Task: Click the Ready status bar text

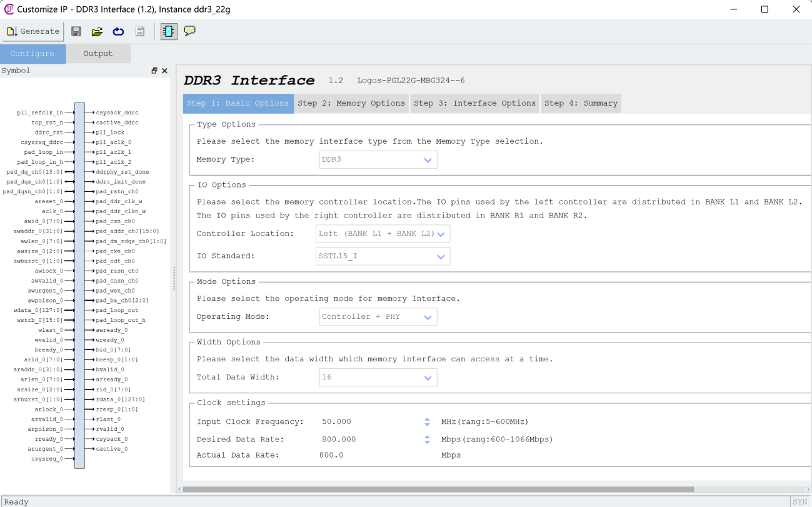Action: pos(16,502)
